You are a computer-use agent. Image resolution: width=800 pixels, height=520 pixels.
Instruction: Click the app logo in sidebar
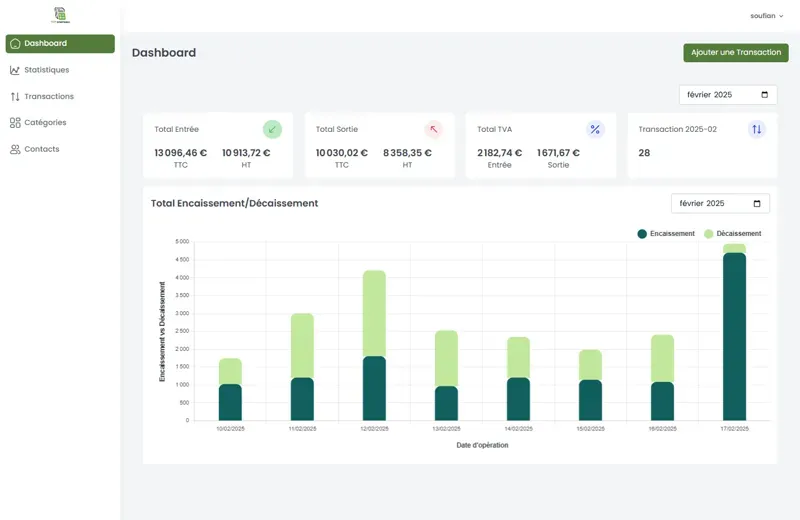click(61, 15)
